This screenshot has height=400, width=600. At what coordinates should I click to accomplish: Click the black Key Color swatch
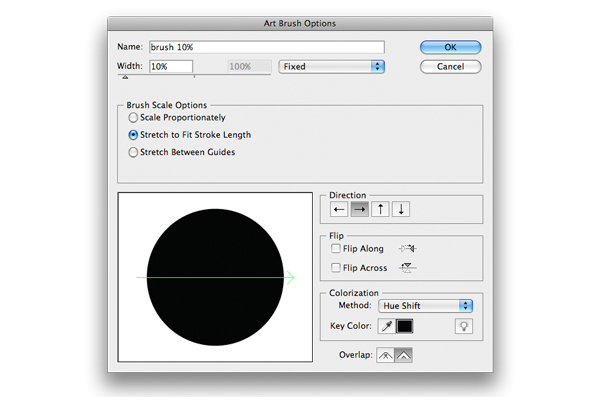click(x=405, y=326)
